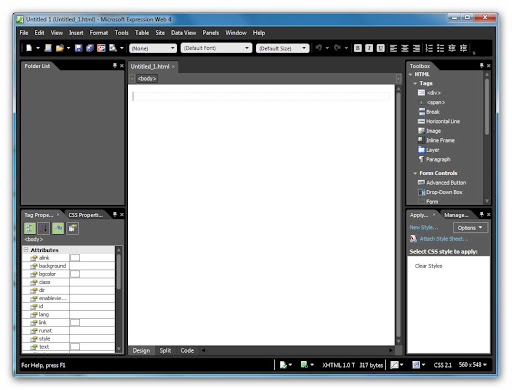Toggle Bold formatting in toolbar
Image resolution: width=512 pixels, height=390 pixels.
click(358, 48)
